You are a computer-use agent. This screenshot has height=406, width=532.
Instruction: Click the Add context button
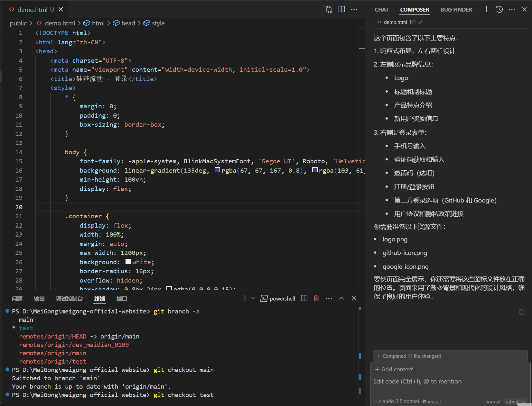click(x=394, y=369)
